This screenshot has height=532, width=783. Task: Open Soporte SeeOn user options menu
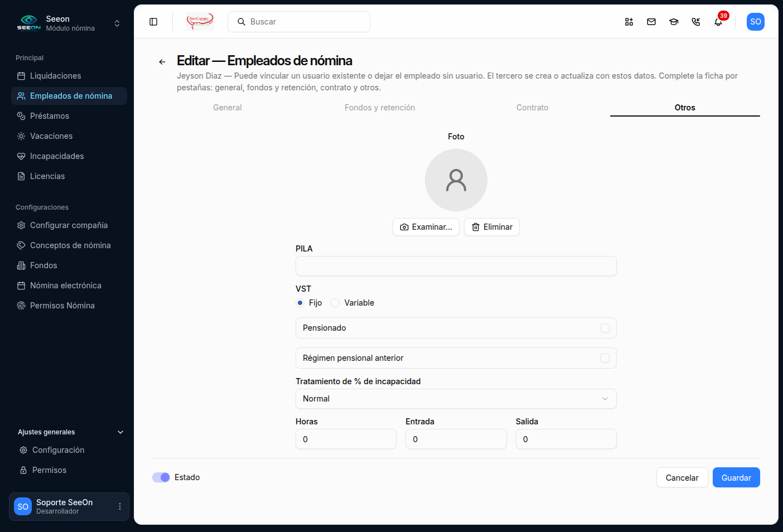120,506
